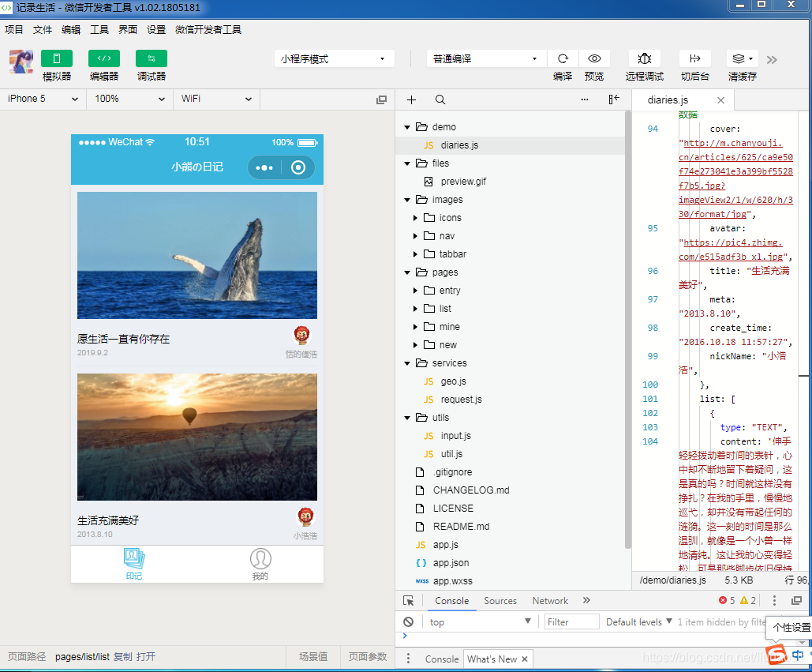812x672 pixels.
Task: Select the 我的 tab in simulator
Action: [260, 565]
